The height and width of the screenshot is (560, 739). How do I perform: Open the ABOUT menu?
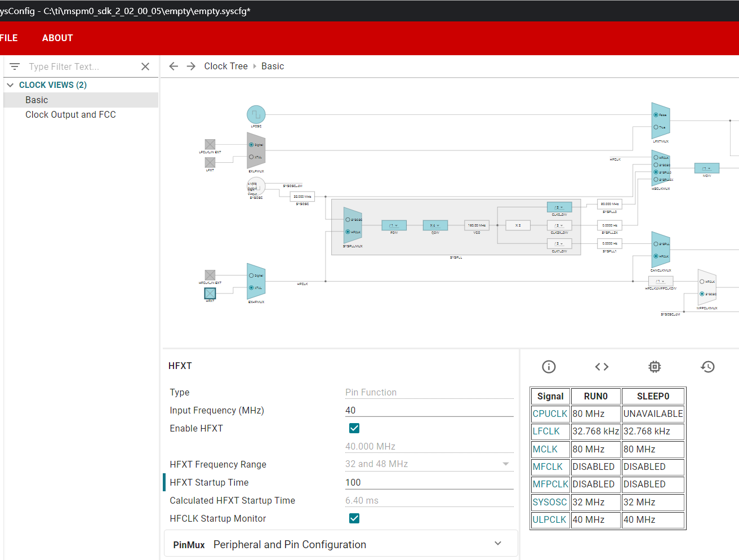[57, 38]
